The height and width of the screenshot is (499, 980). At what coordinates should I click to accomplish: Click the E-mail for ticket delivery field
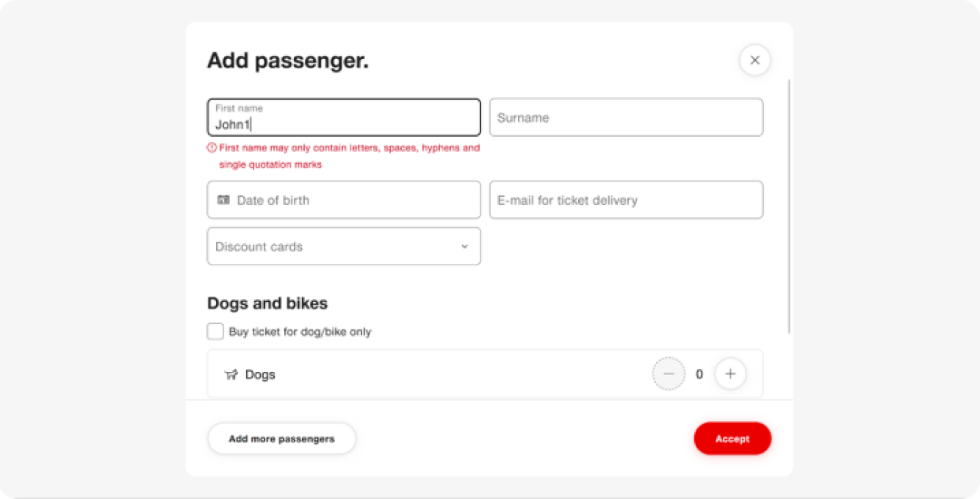627,200
